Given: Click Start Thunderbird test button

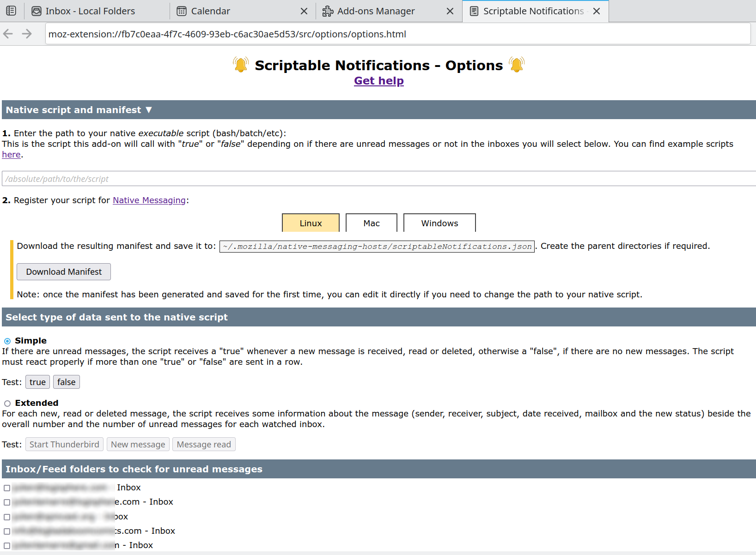Looking at the screenshot, I should pos(64,445).
